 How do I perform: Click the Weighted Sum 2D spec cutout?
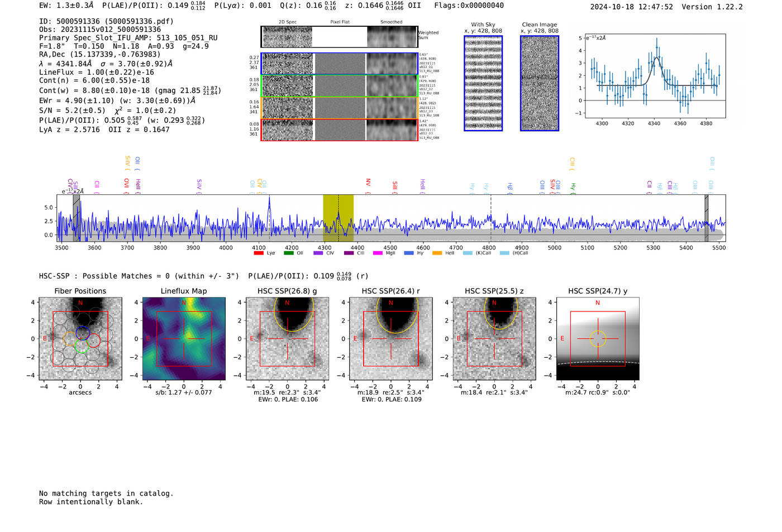tap(287, 37)
